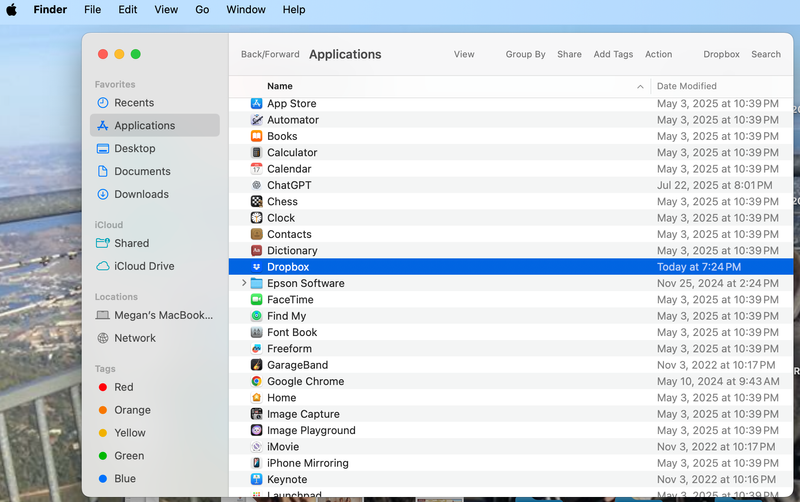Open the Group By dropdown

(525, 54)
